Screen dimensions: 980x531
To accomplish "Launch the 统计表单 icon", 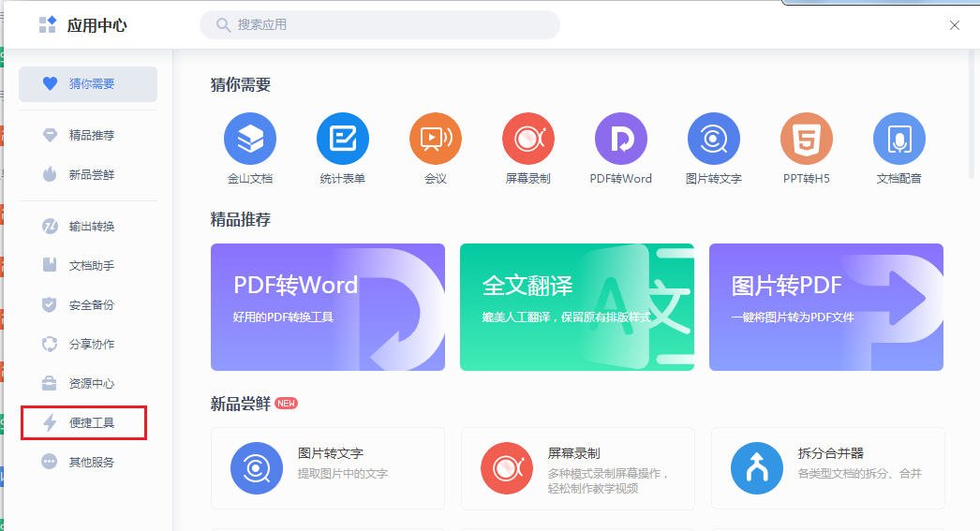I will click(343, 139).
